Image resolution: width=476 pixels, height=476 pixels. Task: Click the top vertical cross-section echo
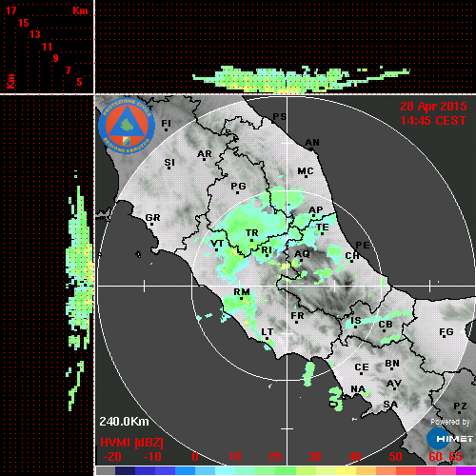tap(301, 79)
